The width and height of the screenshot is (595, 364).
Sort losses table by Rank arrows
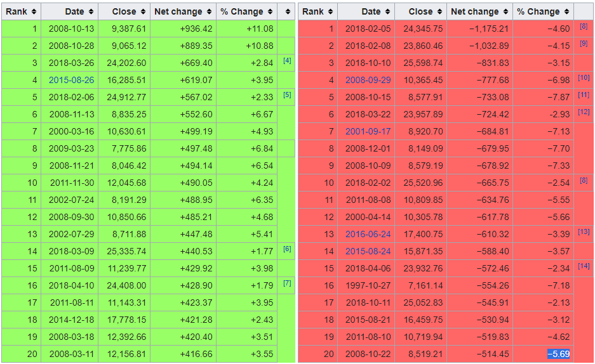[330, 12]
